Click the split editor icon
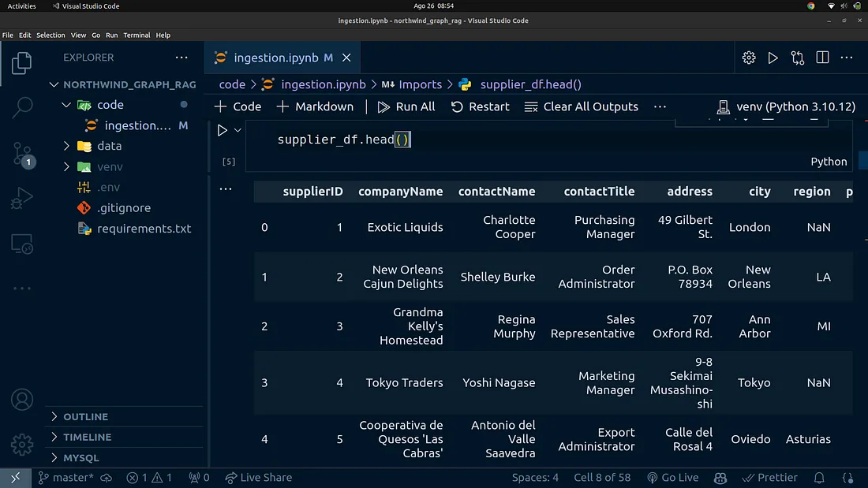The width and height of the screenshot is (868, 488). point(822,58)
